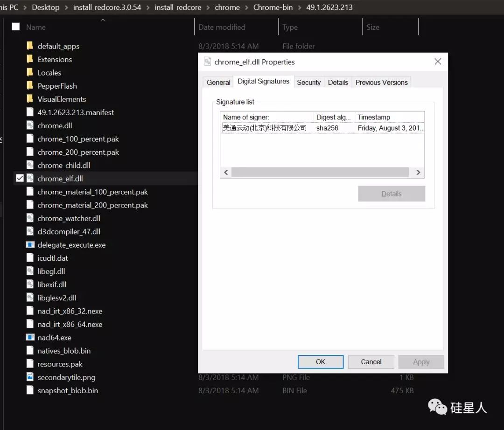Close the chrome_elf.dll Properties dialog
Viewport: 504px width, 430px height.
point(438,62)
